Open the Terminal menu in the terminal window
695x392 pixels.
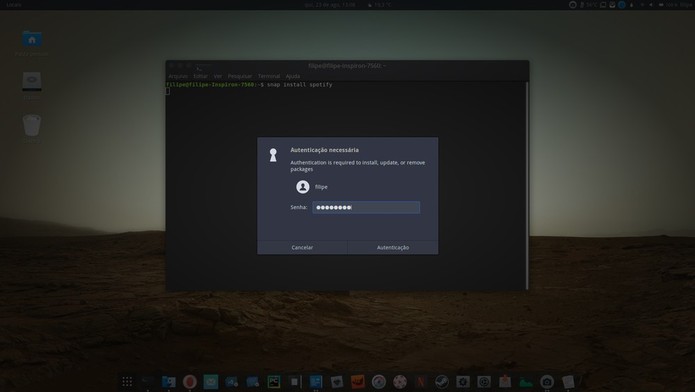tap(269, 76)
